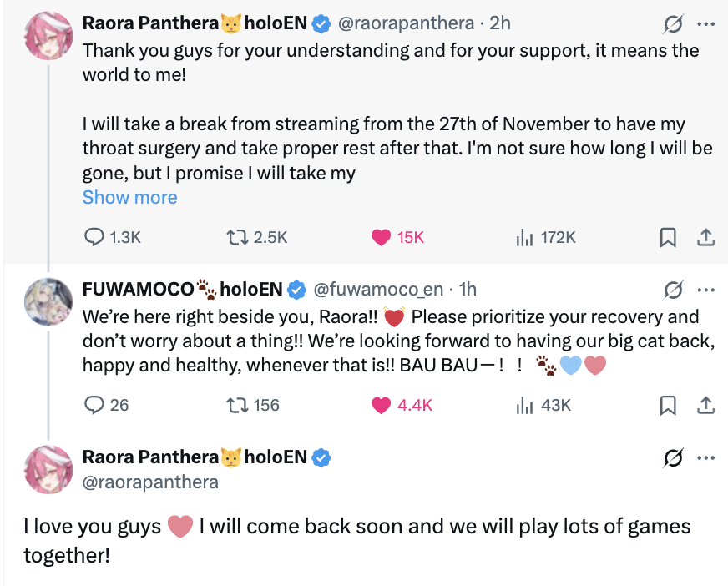
Task: Share FUWAMOCO's reply tweet
Action: point(705,405)
